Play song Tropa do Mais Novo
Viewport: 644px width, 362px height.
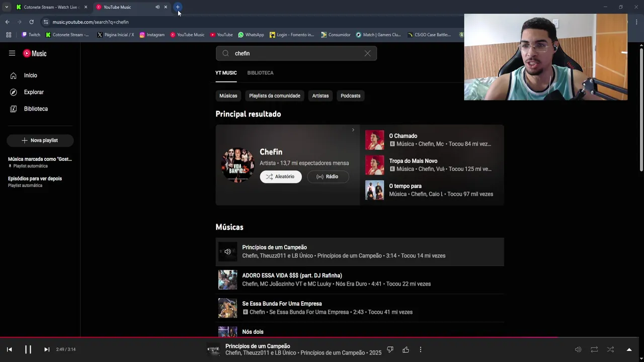[x=413, y=161]
